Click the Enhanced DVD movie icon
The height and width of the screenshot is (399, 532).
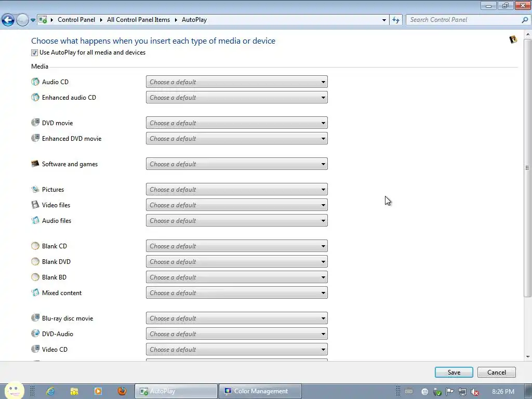point(35,138)
